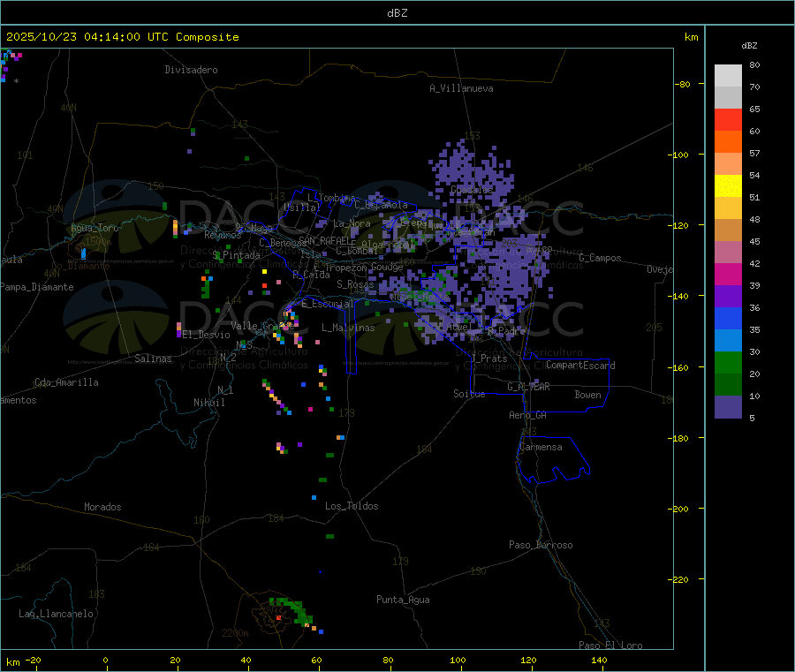The image size is (795, 672).
Task: Click the slate purple 5-10 dBZ legend band
Action: (728, 407)
